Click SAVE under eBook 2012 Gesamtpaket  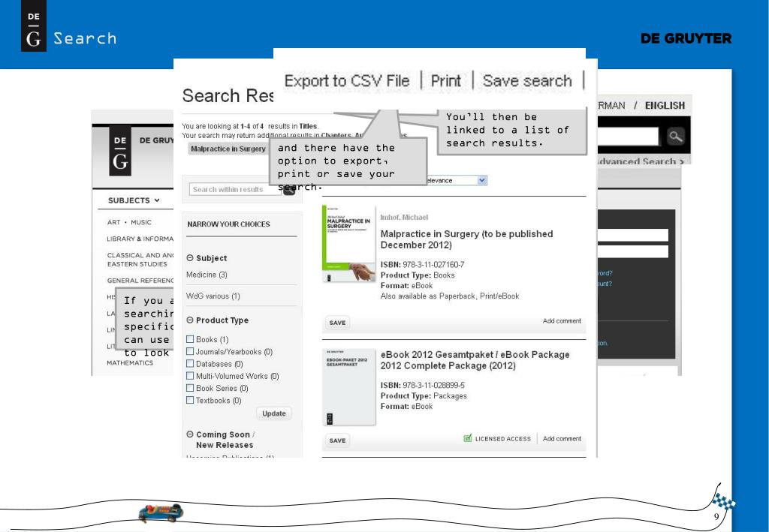pyautogui.click(x=337, y=440)
